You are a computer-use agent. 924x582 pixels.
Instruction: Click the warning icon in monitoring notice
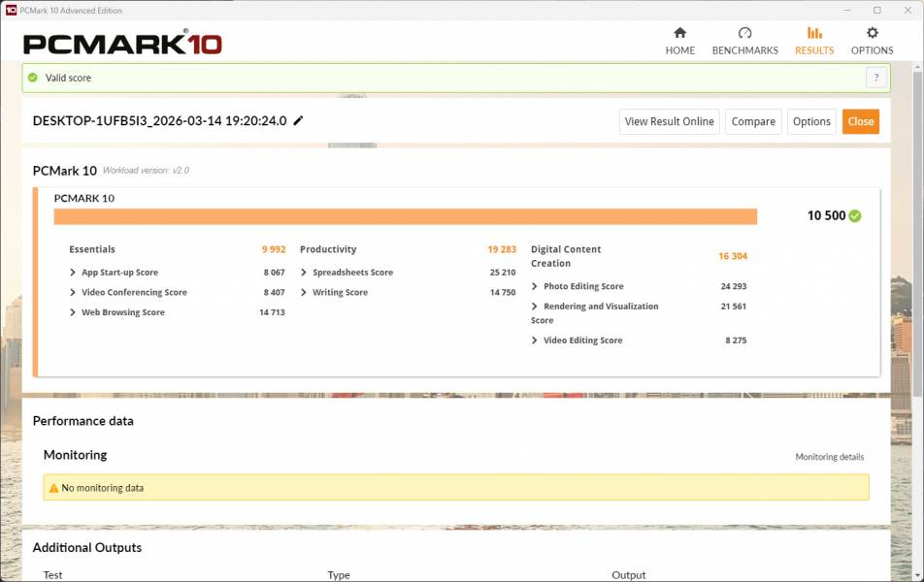coord(53,488)
